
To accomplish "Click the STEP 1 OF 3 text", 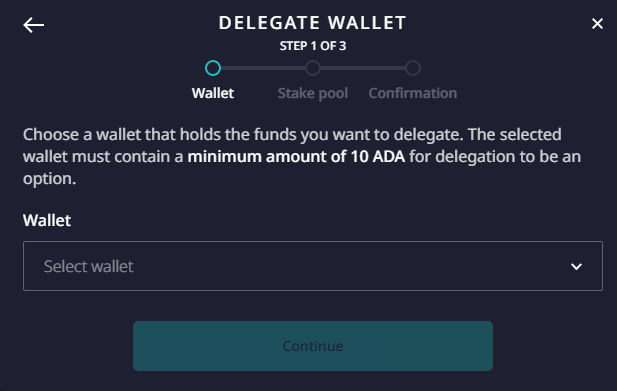I will click(x=313, y=46).
